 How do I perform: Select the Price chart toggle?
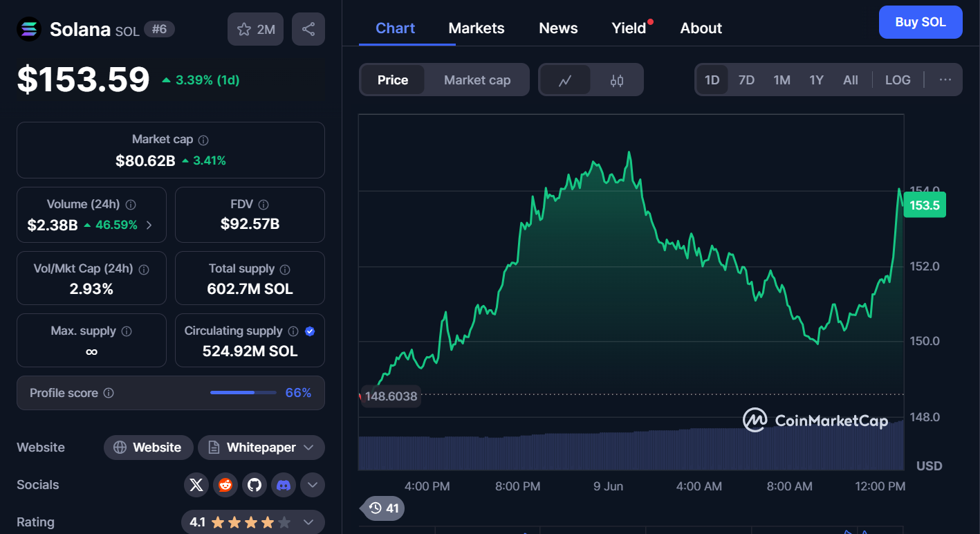click(393, 80)
